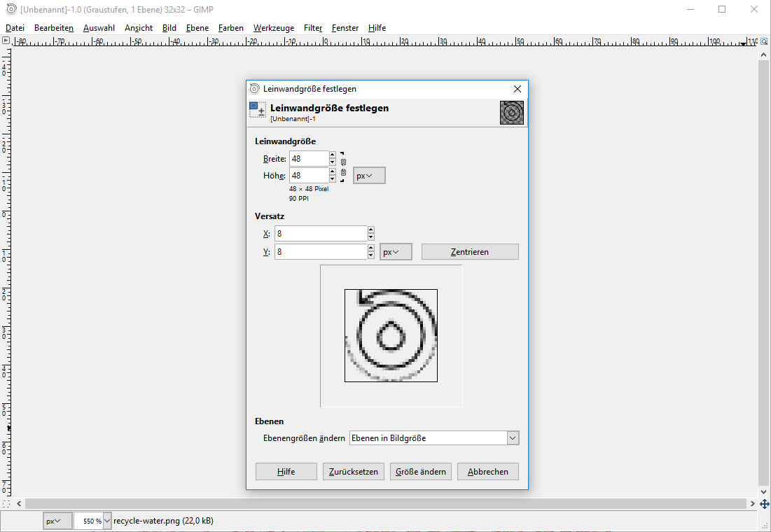Open the px dropdown in the Versatz section
This screenshot has width=771, height=532.
point(396,251)
